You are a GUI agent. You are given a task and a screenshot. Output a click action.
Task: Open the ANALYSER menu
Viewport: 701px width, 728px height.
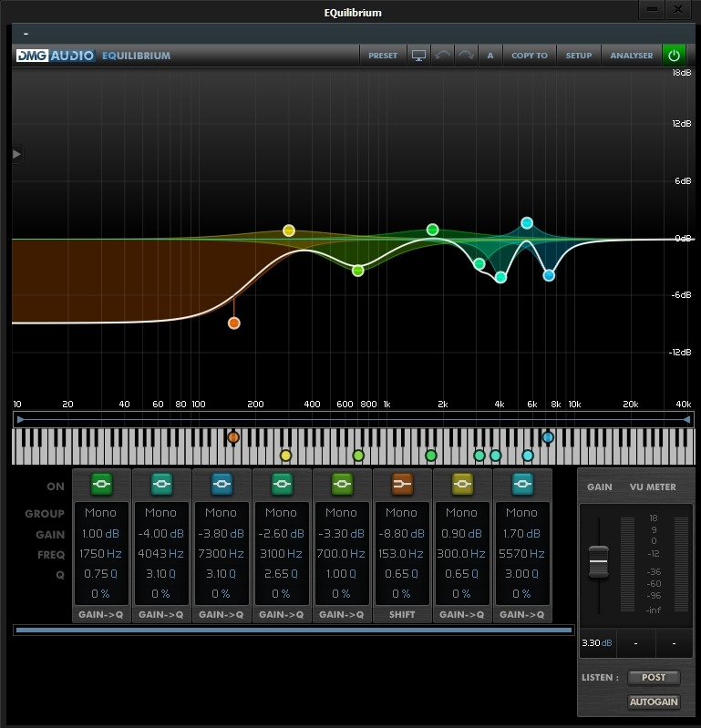[632, 56]
